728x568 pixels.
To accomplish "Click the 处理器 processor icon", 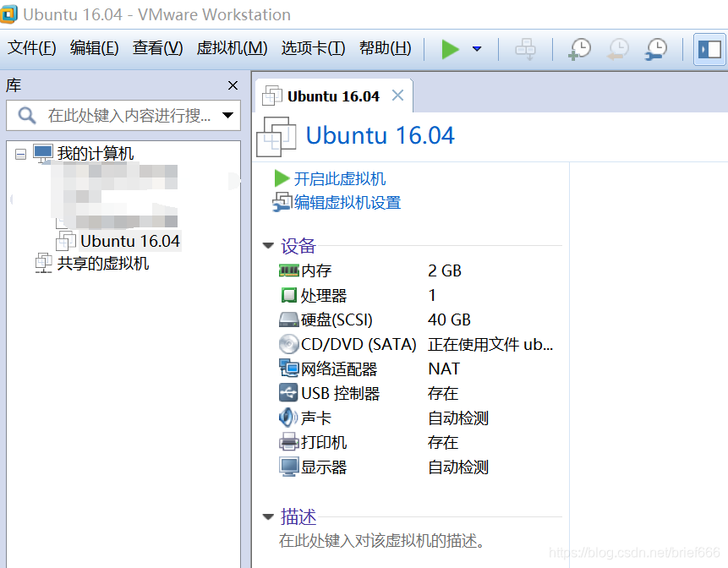I will (x=289, y=295).
